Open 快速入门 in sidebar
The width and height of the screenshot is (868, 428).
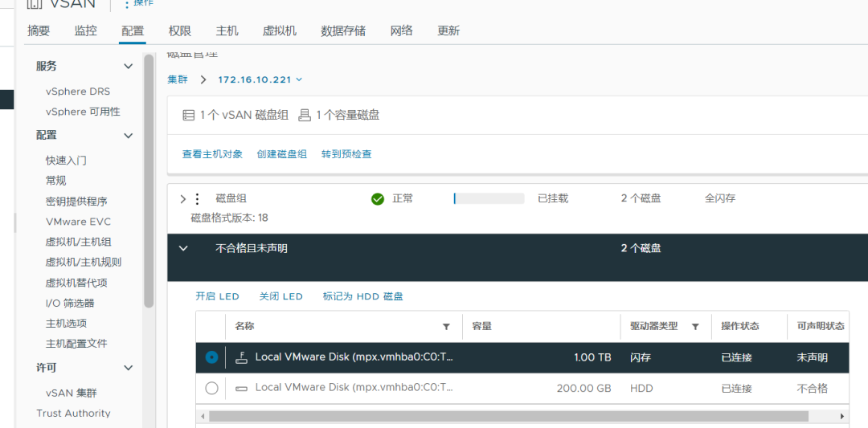[x=66, y=161]
